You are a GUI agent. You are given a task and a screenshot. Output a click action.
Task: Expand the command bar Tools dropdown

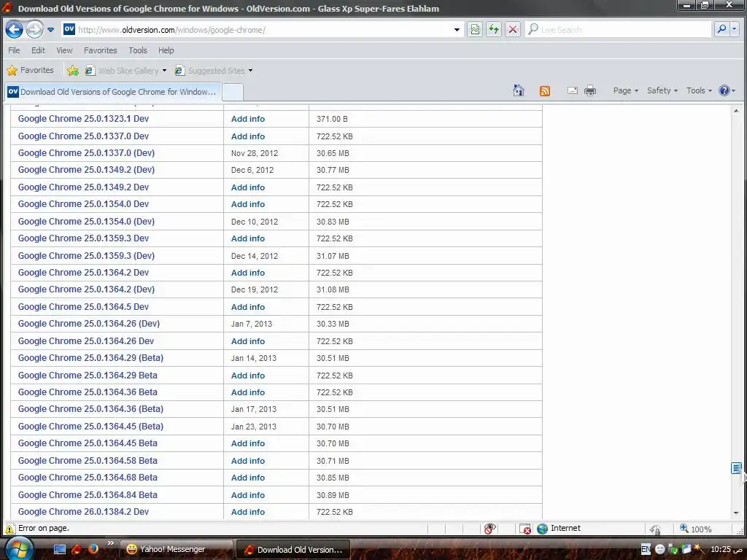(x=699, y=90)
